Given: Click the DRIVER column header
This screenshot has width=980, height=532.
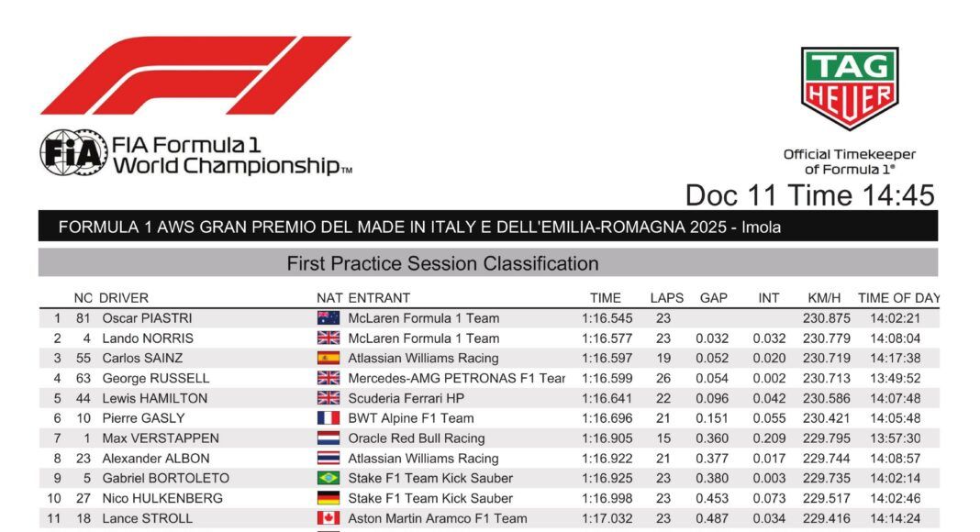Looking at the screenshot, I should click(x=124, y=298).
